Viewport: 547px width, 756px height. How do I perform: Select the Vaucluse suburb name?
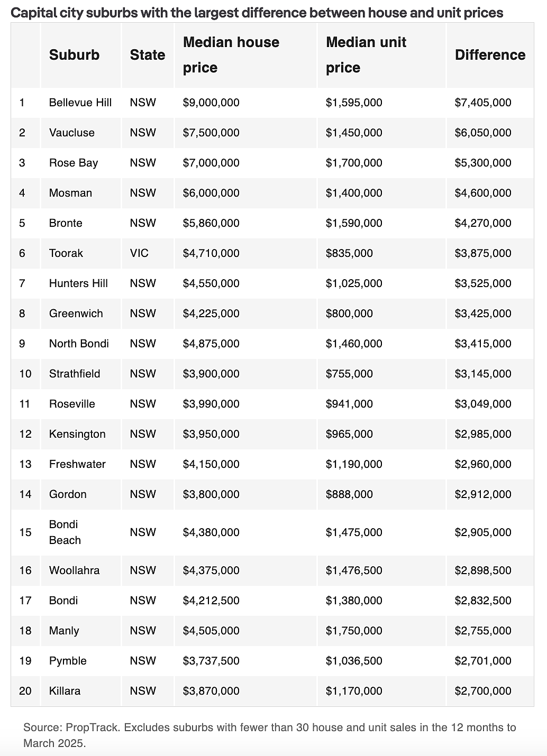tap(72, 133)
